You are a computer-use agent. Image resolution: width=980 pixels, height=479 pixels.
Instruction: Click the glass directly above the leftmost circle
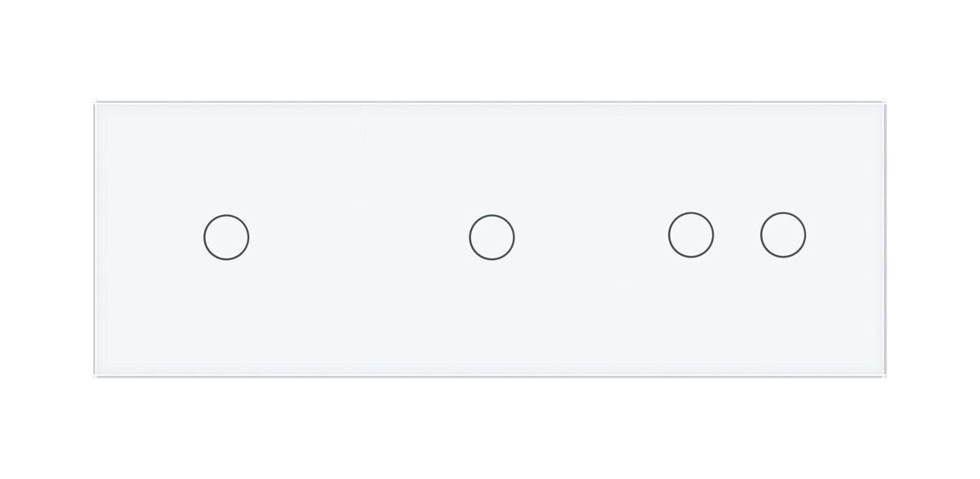pyautogui.click(x=226, y=159)
